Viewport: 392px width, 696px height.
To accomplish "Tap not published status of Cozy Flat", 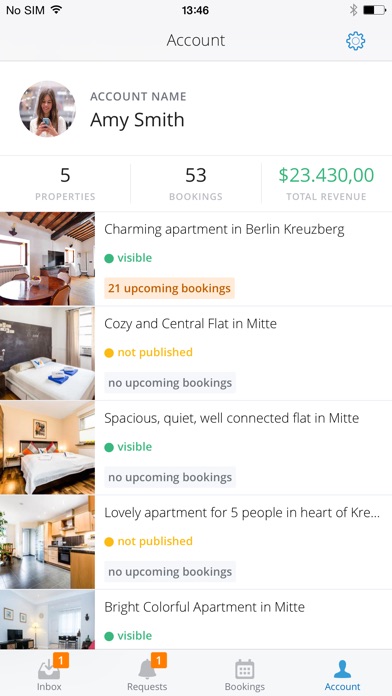I will coord(148,352).
